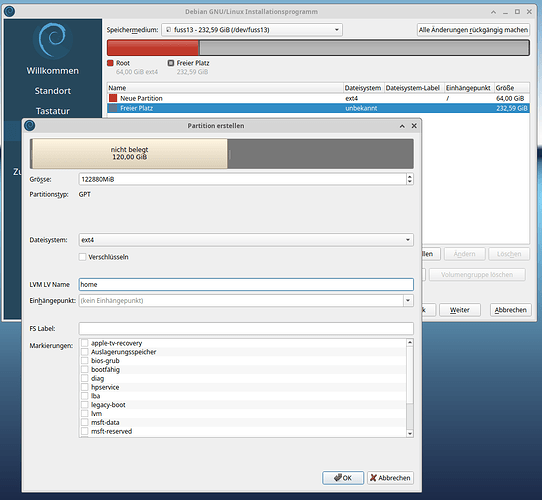Click the Name column header
Screen dimensions: 542x500
pos(225,88)
